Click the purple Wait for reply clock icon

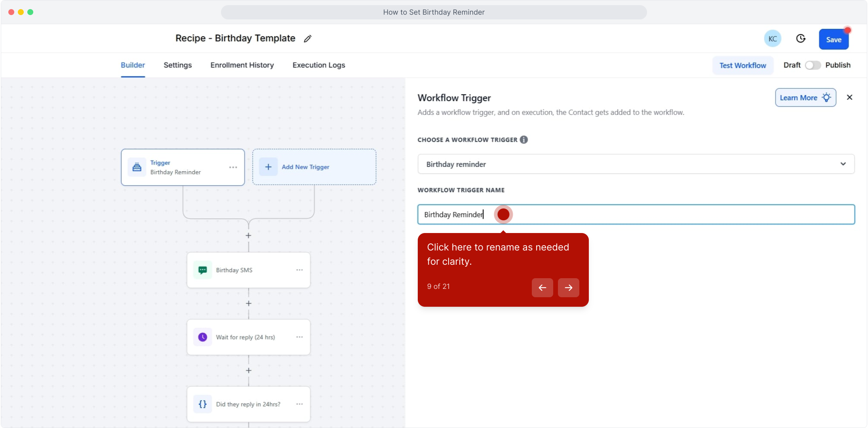(202, 337)
